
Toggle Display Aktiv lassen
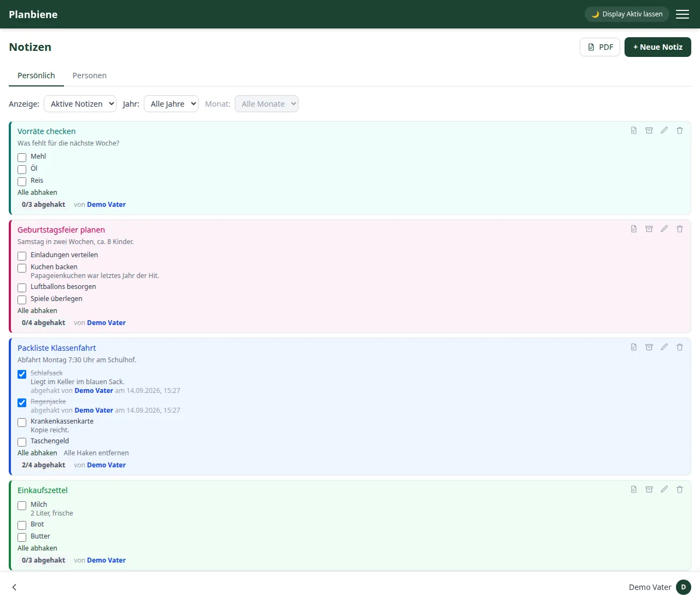[x=627, y=14]
